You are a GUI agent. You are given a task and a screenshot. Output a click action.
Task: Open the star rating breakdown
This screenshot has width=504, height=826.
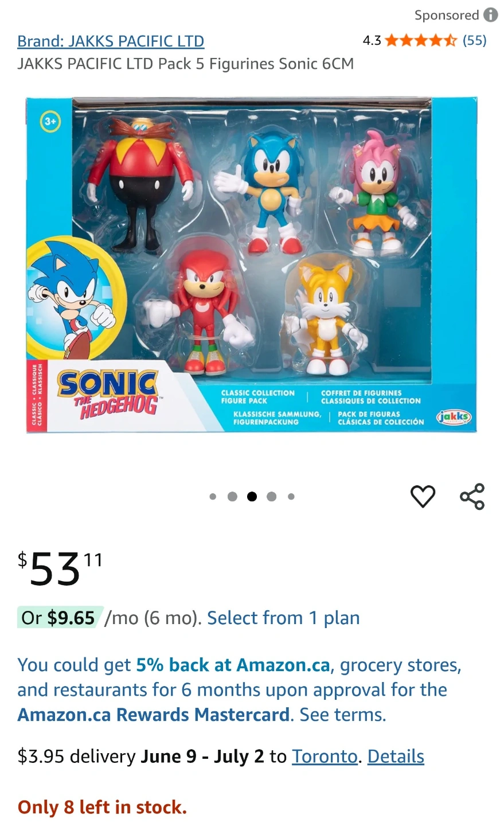[x=421, y=40]
